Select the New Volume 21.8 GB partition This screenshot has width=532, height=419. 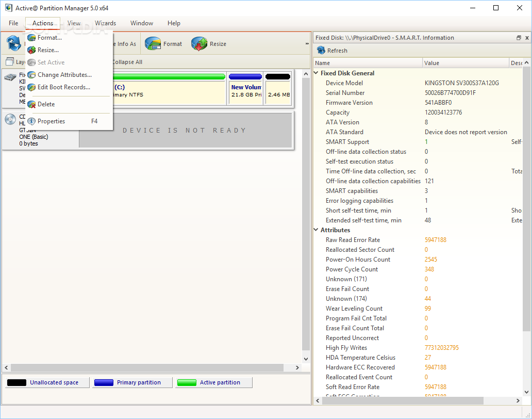[x=245, y=88]
